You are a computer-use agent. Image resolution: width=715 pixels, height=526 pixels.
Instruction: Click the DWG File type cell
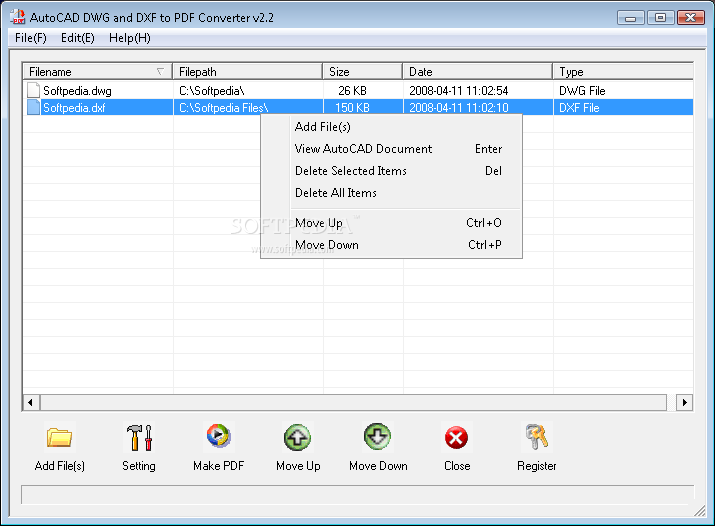pos(582,91)
